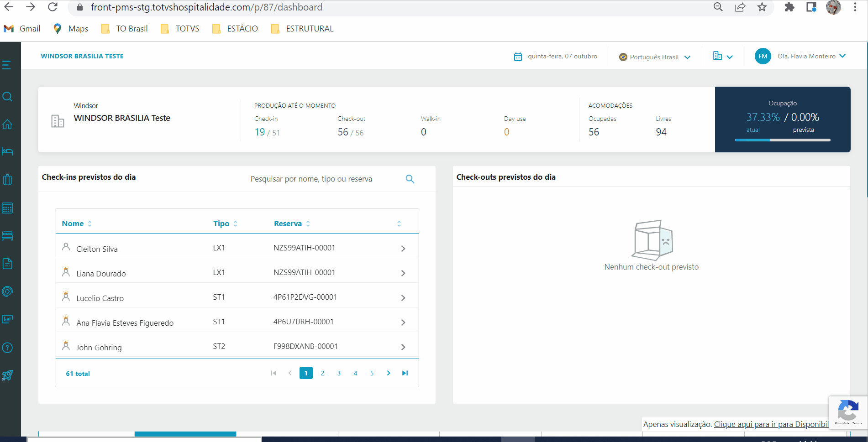The height and width of the screenshot is (442, 868).
Task: Open the help question mark icon
Action: coord(7,348)
